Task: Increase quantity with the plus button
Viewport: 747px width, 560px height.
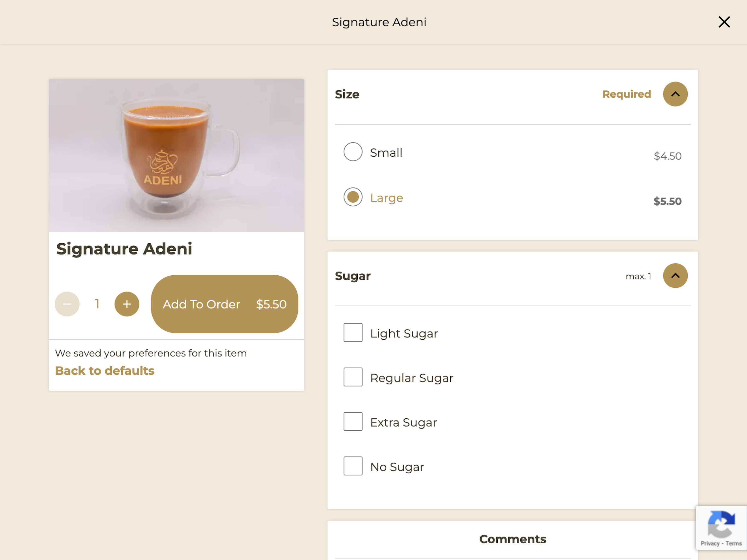Action: coord(127,304)
